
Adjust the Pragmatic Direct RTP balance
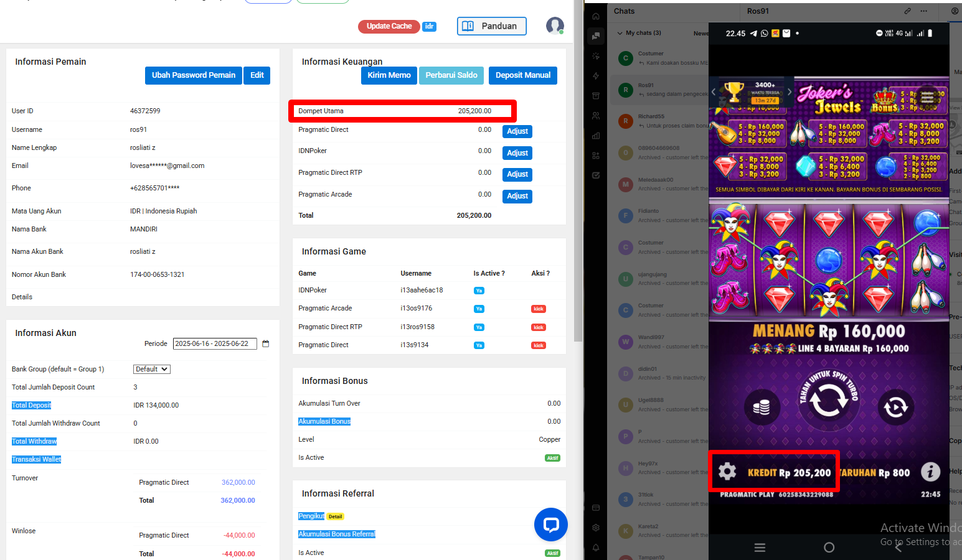pos(517,174)
